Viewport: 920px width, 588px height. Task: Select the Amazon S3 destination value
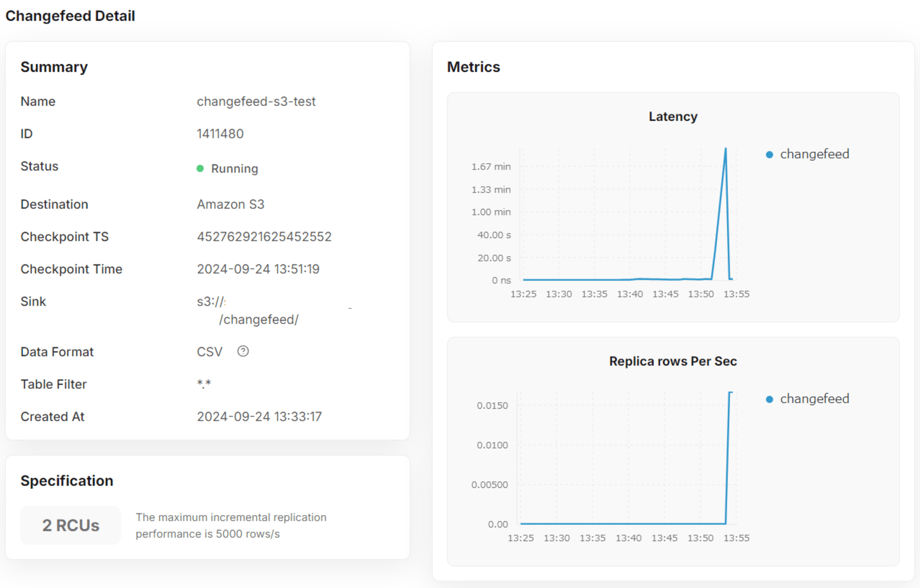point(230,204)
